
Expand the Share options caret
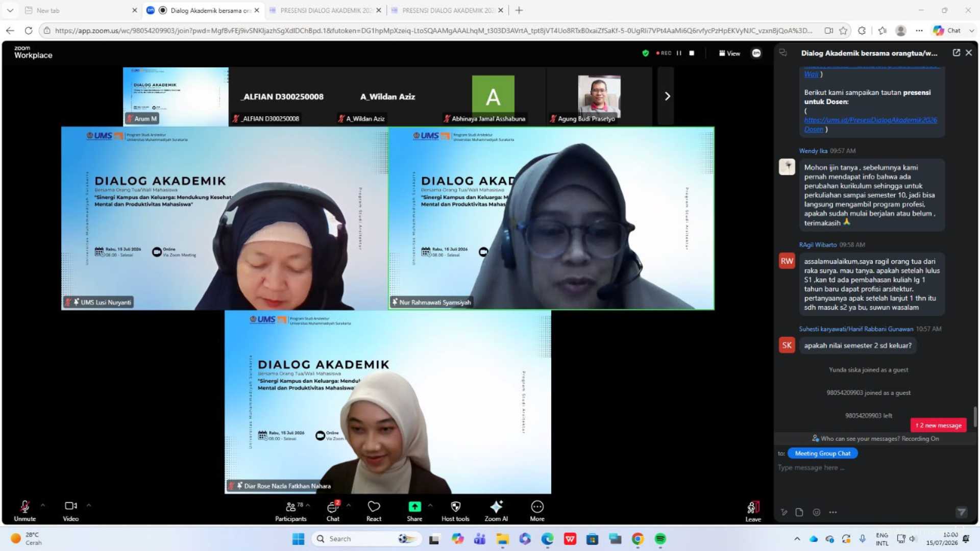[x=430, y=505]
